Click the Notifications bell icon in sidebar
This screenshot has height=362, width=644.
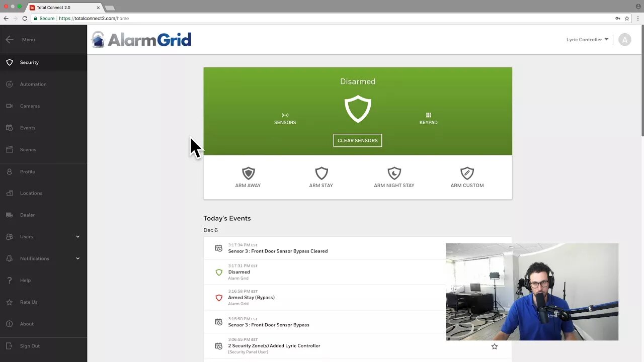(x=10, y=258)
